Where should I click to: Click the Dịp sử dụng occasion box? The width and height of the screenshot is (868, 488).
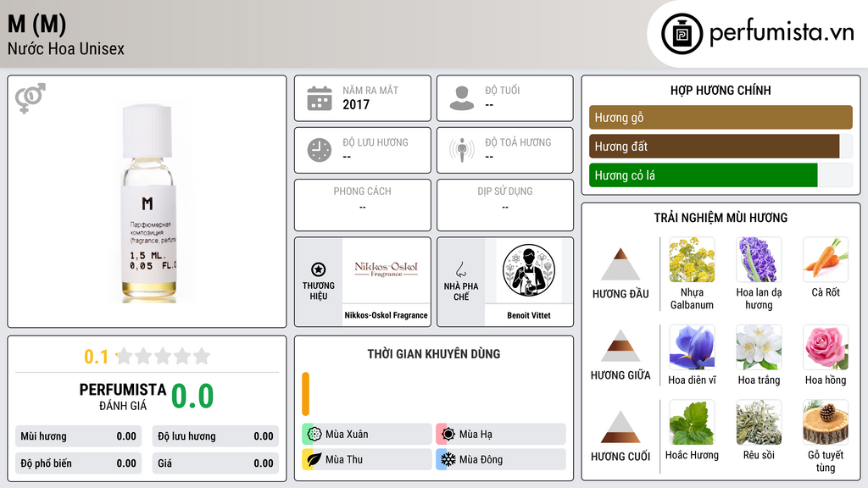tap(505, 205)
